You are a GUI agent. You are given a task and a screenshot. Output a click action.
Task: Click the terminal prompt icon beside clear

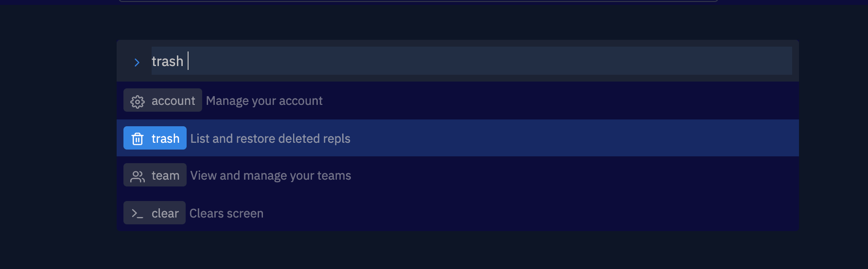pyautogui.click(x=138, y=214)
